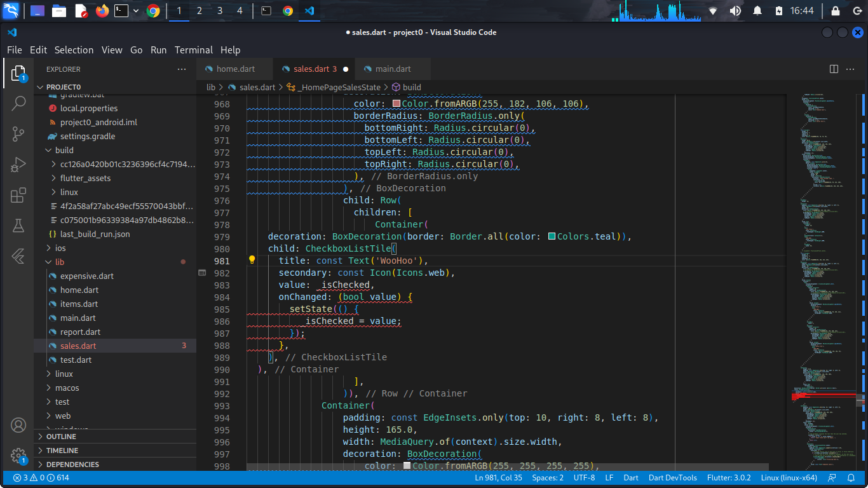Click the white color swatch on line 998
Screen dimensions: 868x488
click(x=407, y=466)
